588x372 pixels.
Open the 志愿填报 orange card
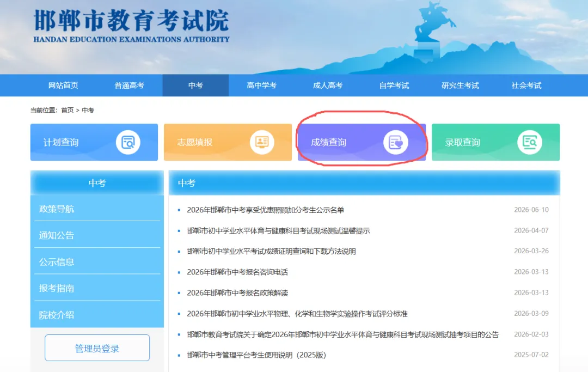(228, 142)
